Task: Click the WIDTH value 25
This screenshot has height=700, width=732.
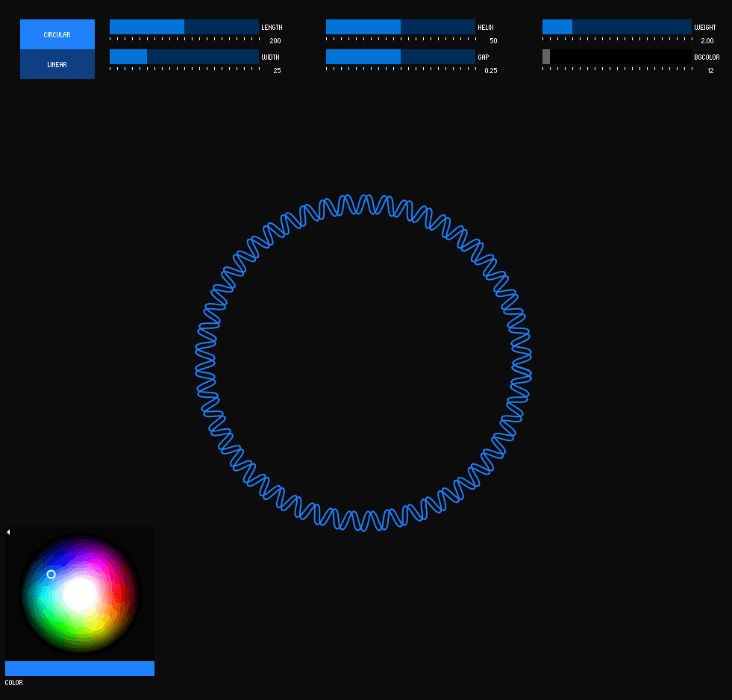Action: tap(278, 71)
